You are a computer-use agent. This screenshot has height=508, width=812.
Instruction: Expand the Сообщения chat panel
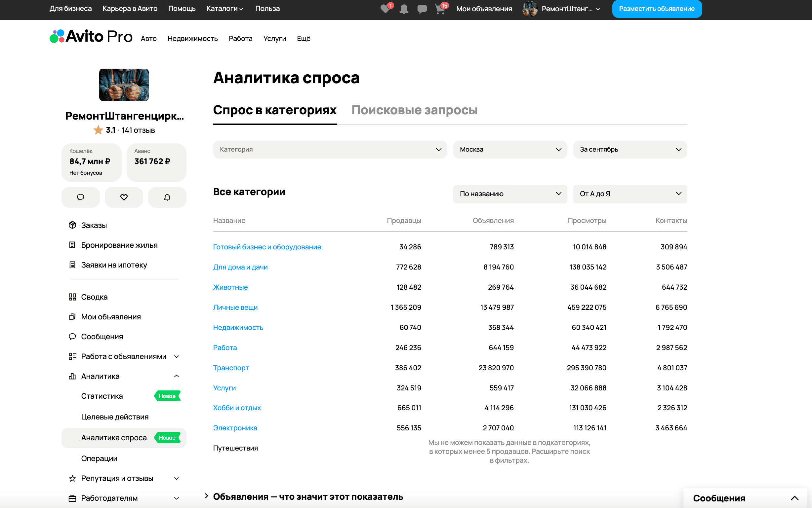pos(794,498)
